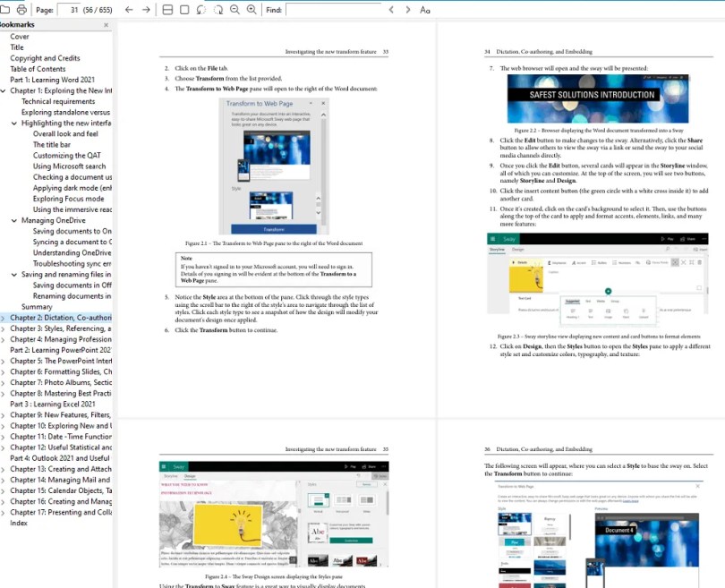Expand Chapter 17 bookmark node
The width and height of the screenshot is (725, 588).
click(x=4, y=513)
